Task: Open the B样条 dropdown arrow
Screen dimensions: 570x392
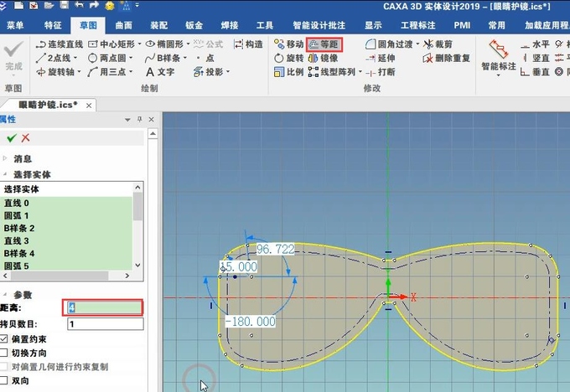Action: pos(185,58)
